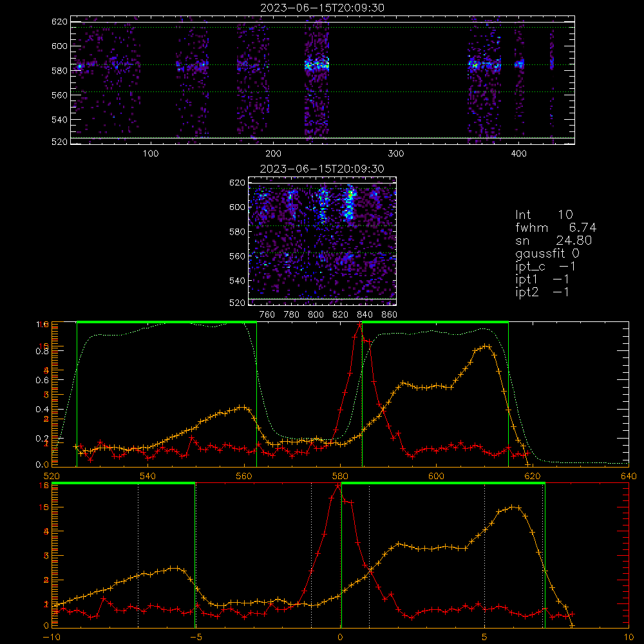Click x-axis label 10 on bottom plot
644x644 pixels.
(629, 637)
